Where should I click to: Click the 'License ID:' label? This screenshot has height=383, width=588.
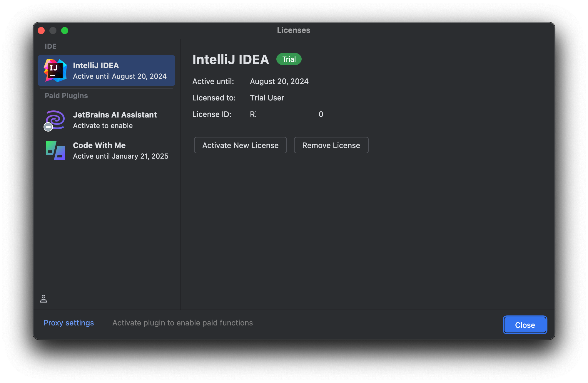point(212,114)
